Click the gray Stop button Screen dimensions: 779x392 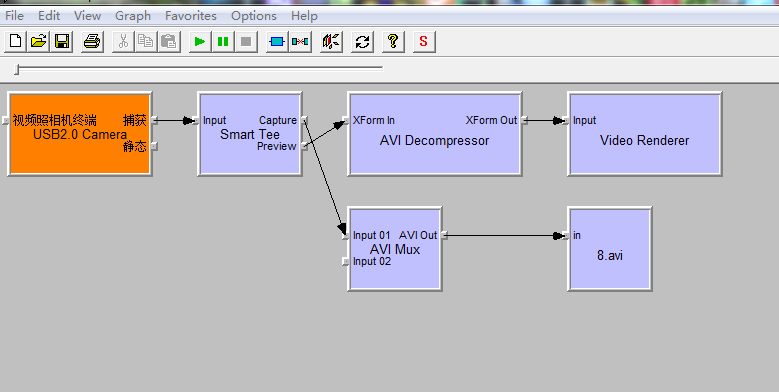click(x=246, y=41)
